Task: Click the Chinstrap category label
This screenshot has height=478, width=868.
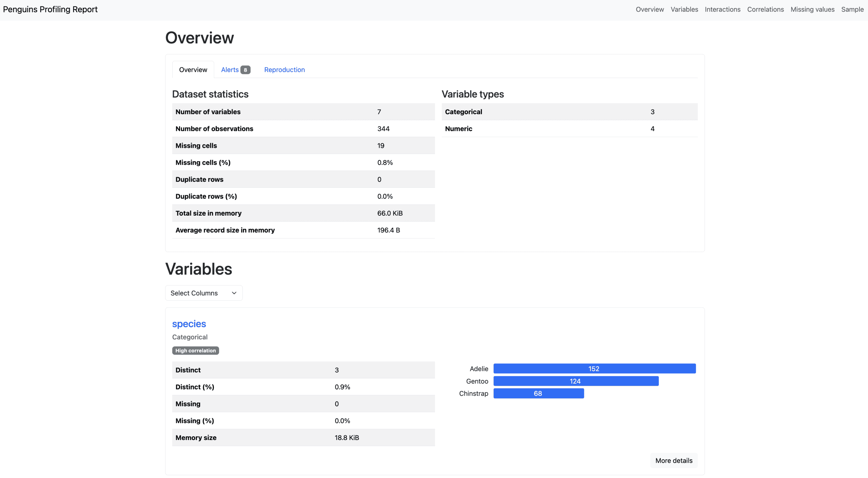Action: pos(474,393)
